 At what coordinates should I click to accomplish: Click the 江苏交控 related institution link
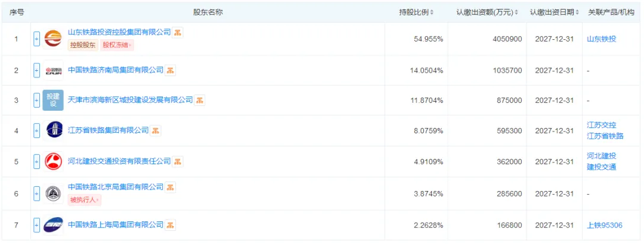click(x=601, y=126)
